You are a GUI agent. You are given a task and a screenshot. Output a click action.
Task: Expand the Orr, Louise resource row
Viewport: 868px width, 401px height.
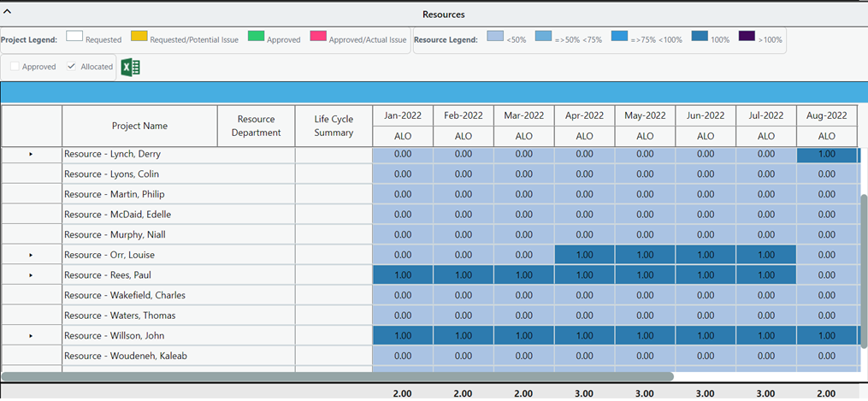pos(31,255)
